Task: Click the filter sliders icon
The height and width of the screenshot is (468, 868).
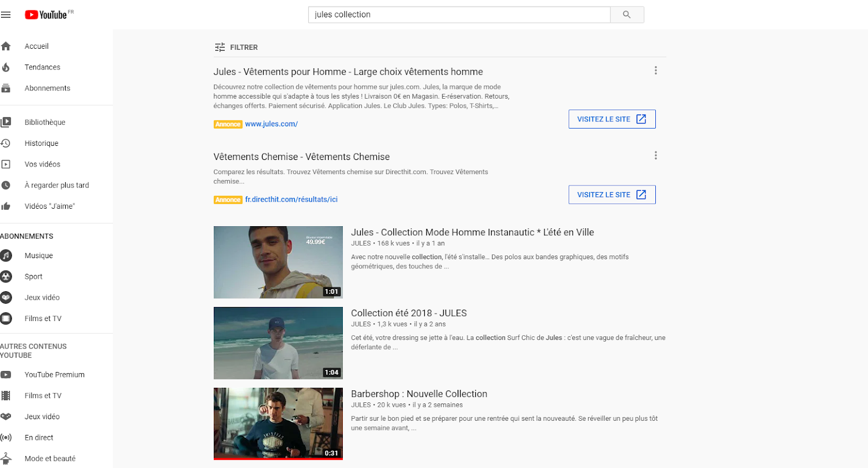Action: [220, 47]
